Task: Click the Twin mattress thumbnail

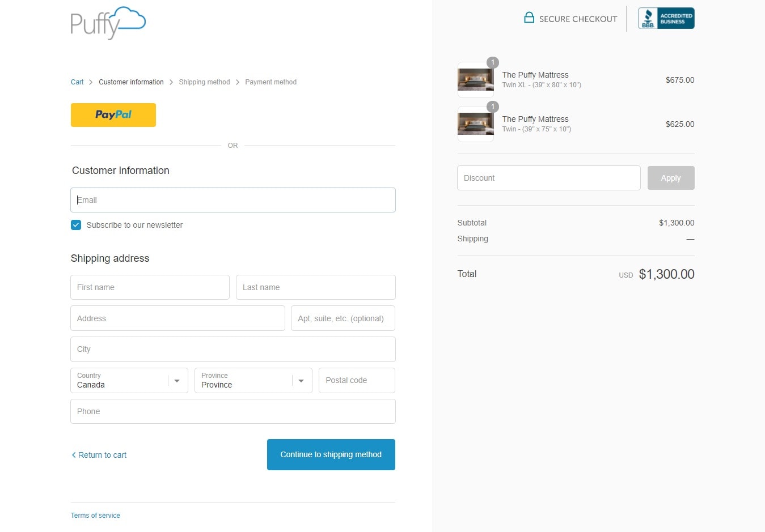Action: point(476,124)
